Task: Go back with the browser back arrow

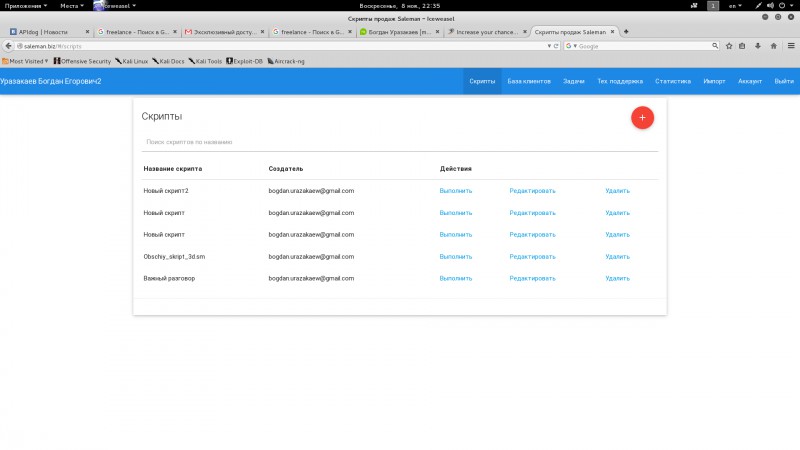Action: [8, 46]
